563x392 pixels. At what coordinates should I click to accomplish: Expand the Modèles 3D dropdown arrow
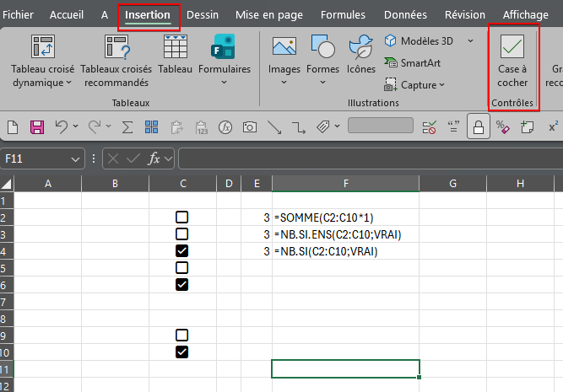coord(470,41)
